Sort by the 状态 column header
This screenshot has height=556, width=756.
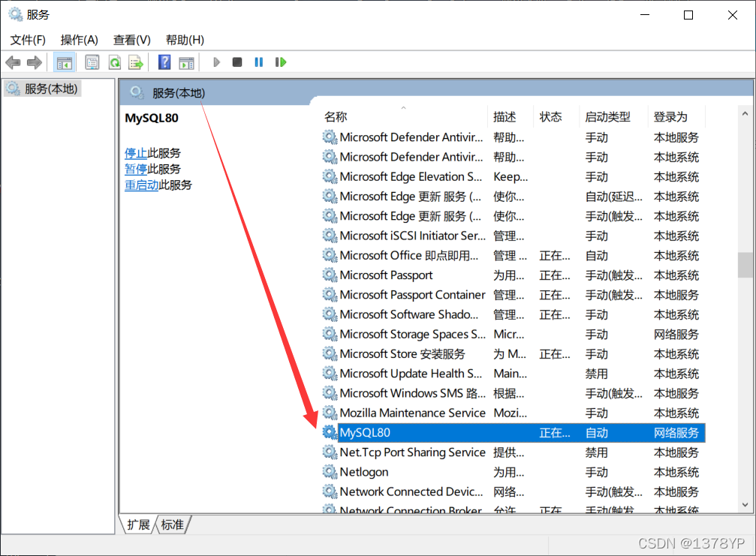coord(556,116)
